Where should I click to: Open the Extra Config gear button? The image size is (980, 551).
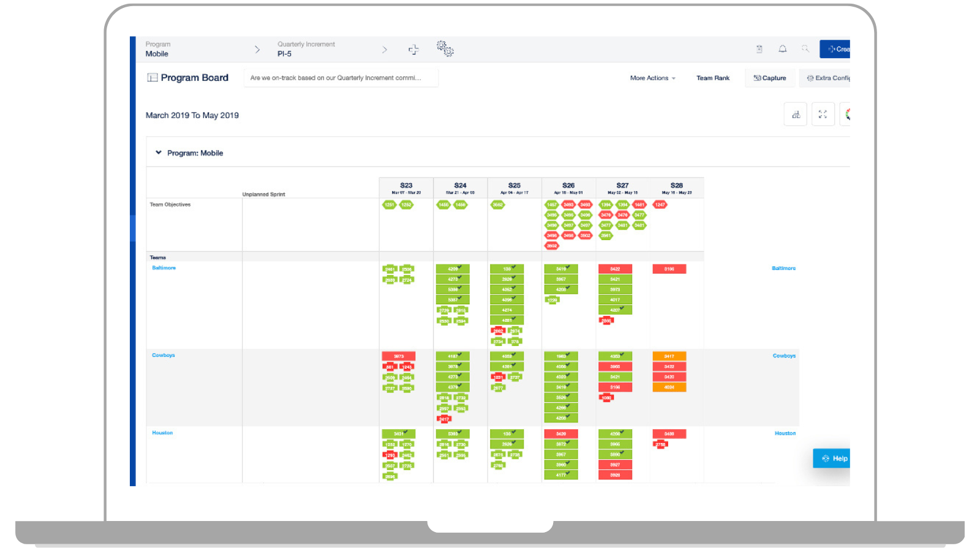[x=828, y=78]
